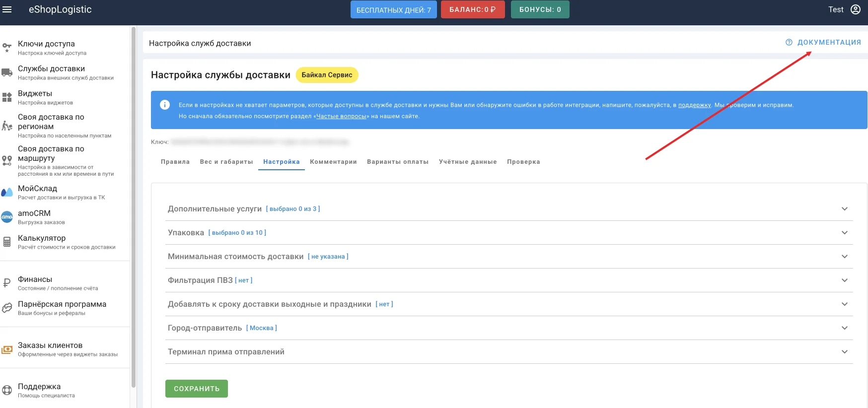Screen dimensions: 868x408
Task: Click the widgets icon in sidebar
Action: pyautogui.click(x=7, y=97)
